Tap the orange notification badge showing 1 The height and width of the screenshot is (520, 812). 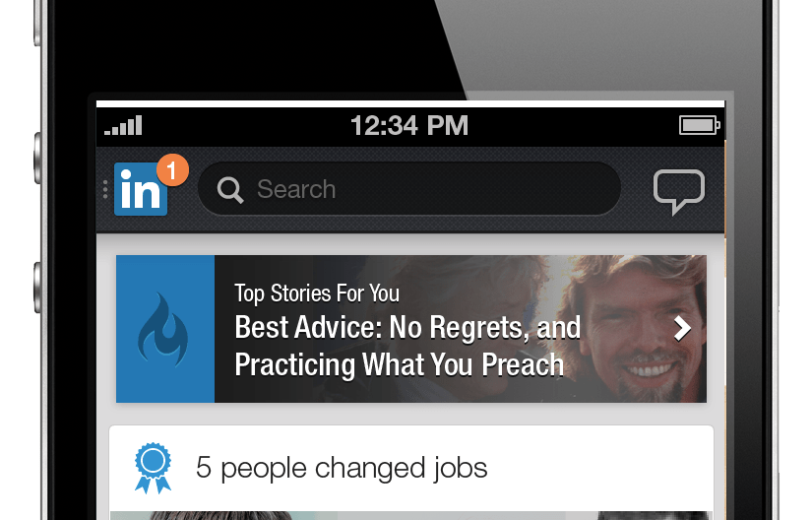click(172, 169)
